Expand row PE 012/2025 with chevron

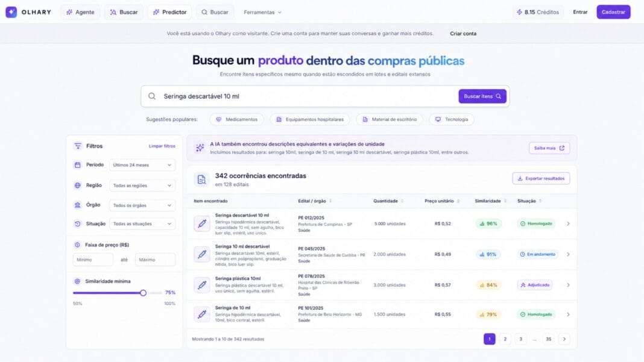pos(568,223)
